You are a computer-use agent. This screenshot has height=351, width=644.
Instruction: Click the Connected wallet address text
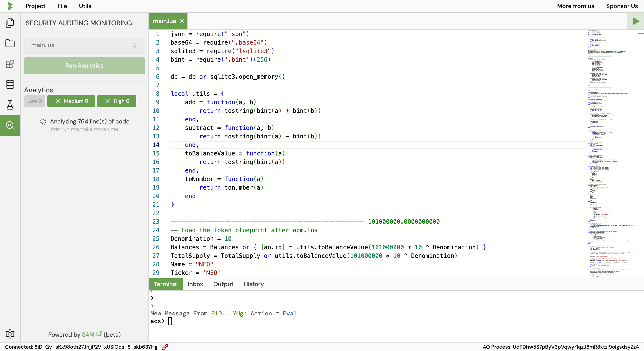click(x=81, y=347)
